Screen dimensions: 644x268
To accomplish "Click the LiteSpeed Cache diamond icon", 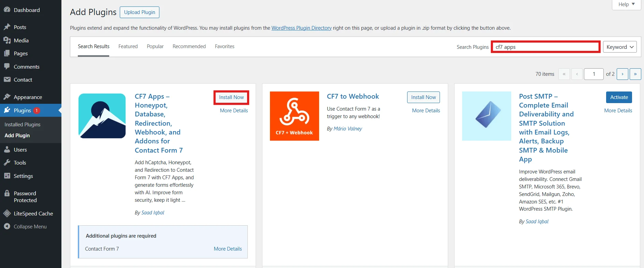I will click(x=7, y=213).
